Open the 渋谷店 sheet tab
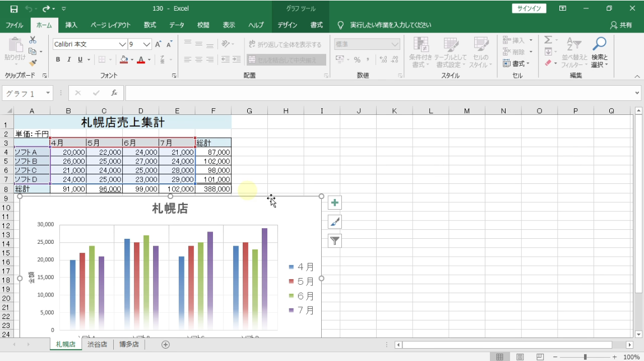This screenshot has height=361, width=644. click(x=97, y=345)
